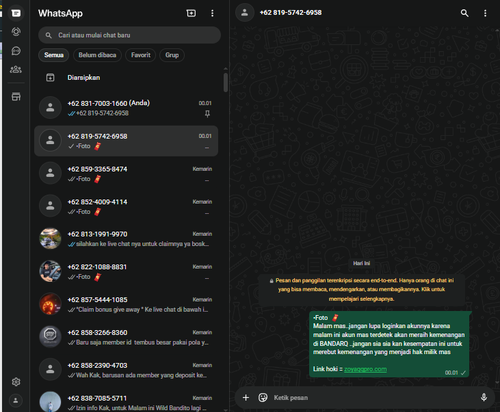This screenshot has height=412, width=500.
Task: Click the sent message bubble from 00.01
Action: tap(389, 344)
